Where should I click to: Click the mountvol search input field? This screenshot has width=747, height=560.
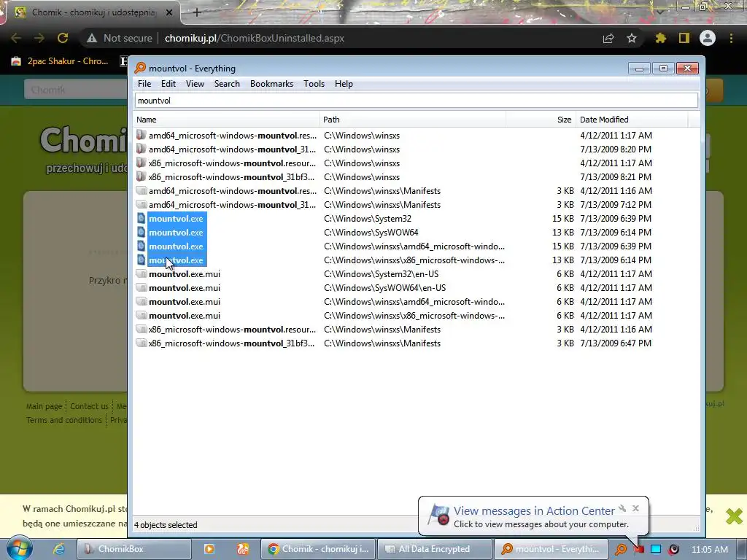[417, 101]
